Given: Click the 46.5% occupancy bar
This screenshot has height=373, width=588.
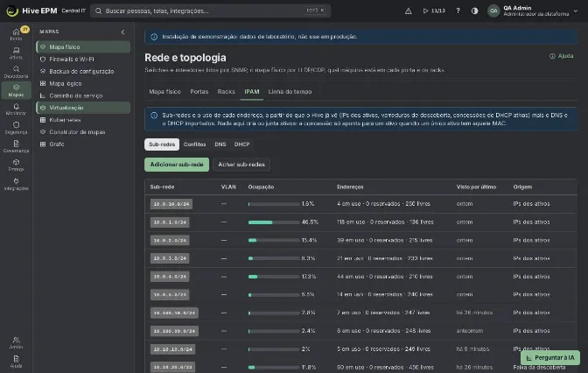Looking at the screenshot, I should tap(274, 222).
